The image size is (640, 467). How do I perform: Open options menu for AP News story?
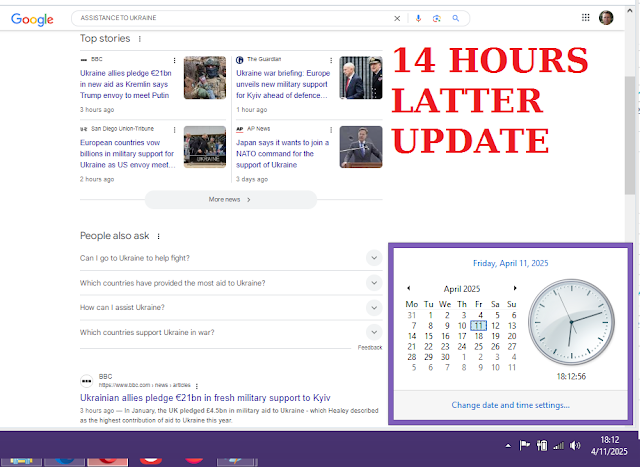pos(331,130)
